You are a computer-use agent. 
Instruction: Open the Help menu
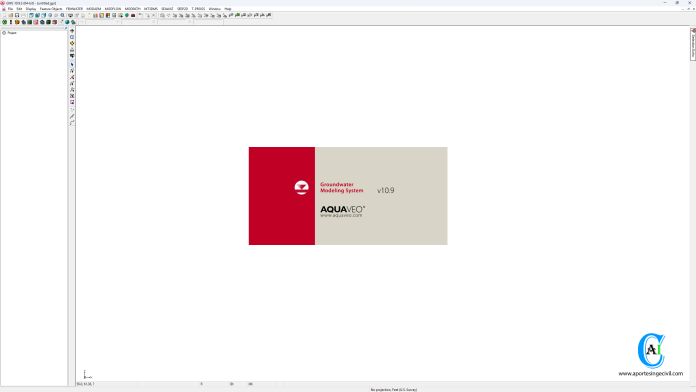tap(228, 9)
